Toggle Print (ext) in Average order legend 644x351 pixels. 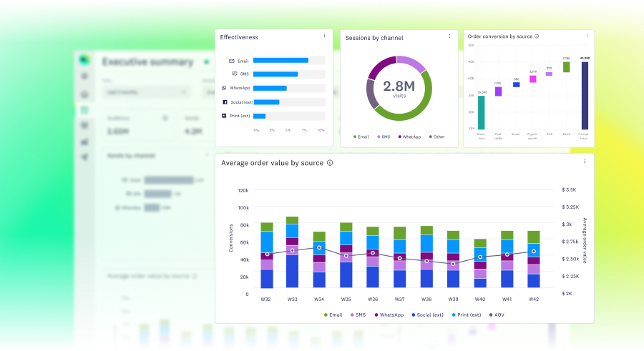(x=463, y=315)
